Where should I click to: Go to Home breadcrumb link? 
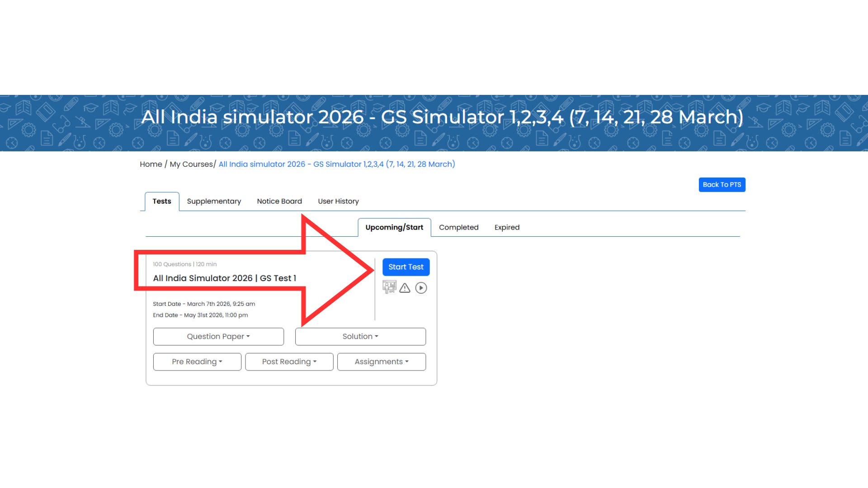[151, 164]
